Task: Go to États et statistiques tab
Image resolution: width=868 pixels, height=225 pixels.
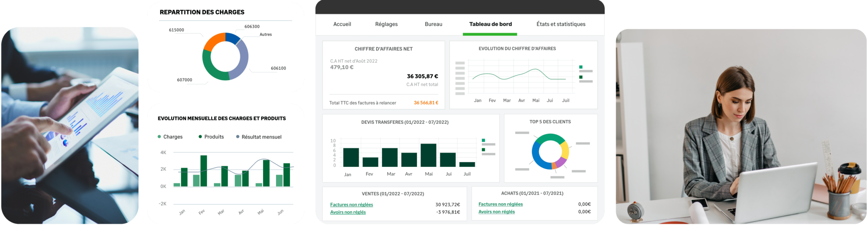Action: pos(561,24)
